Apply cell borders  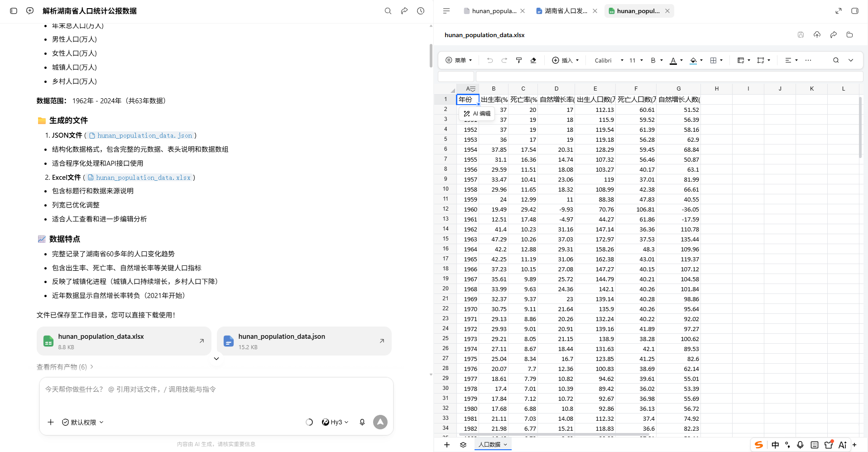tap(713, 60)
